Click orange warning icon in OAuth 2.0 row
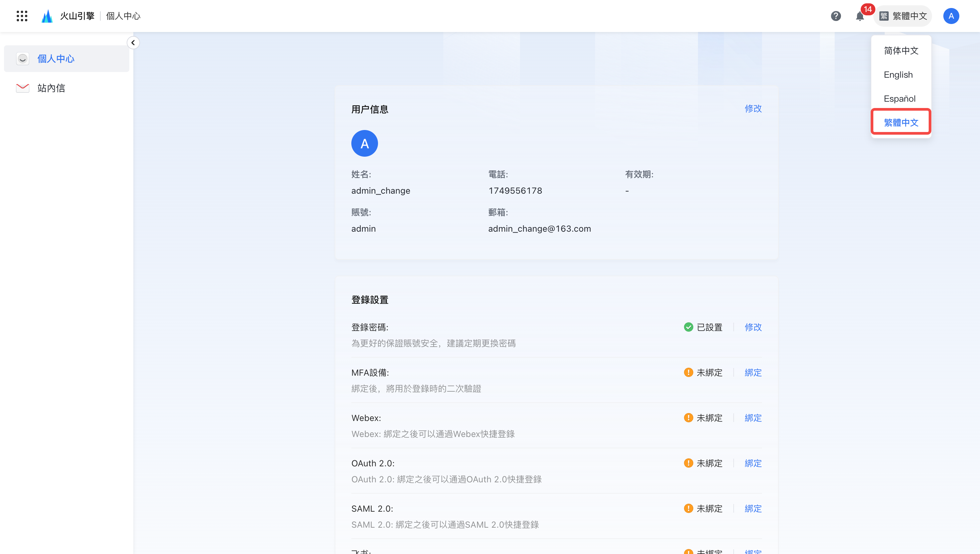This screenshot has height=554, width=980. point(688,463)
